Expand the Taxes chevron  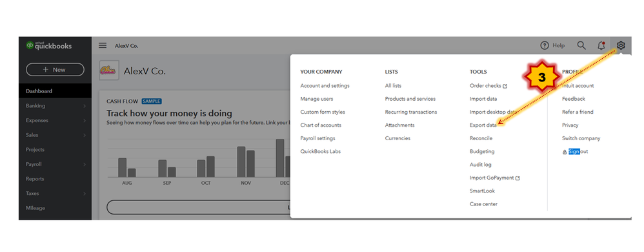[84, 194]
